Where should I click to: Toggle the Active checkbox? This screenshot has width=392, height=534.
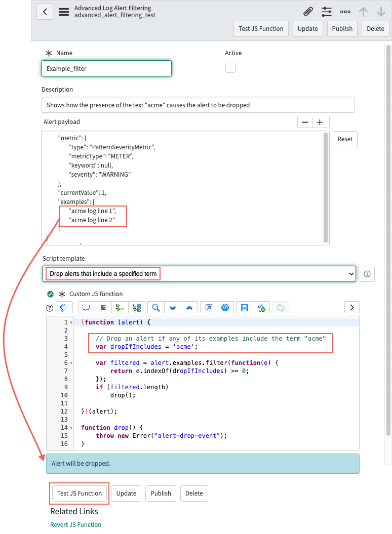pyautogui.click(x=230, y=68)
